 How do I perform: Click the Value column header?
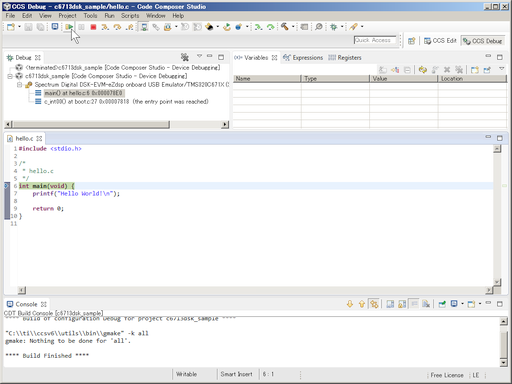pyautogui.click(x=403, y=79)
